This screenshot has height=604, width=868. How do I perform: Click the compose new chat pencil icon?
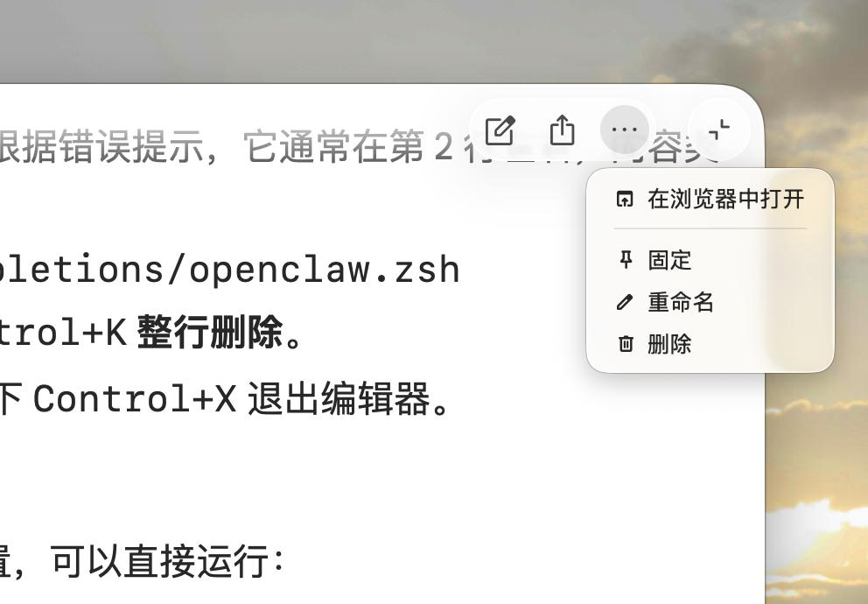pos(500,130)
